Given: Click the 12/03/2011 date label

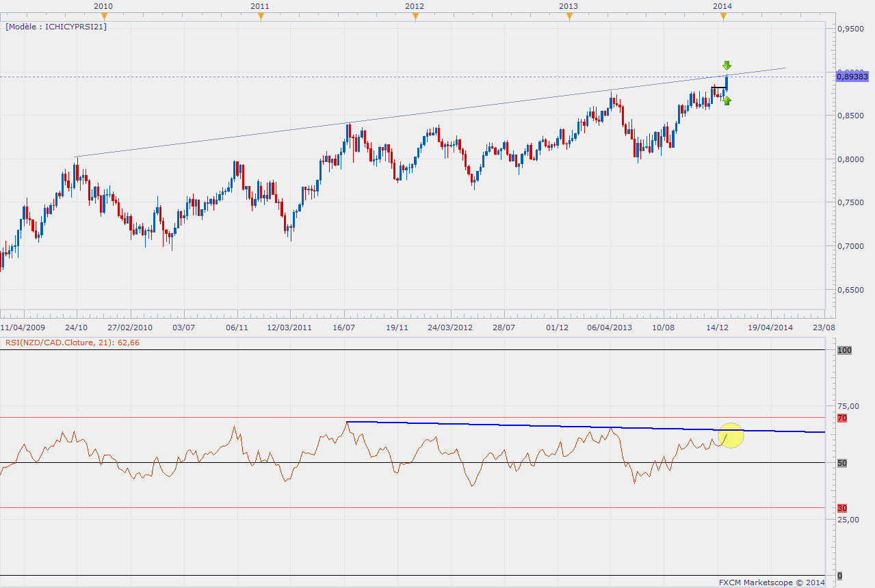Looking at the screenshot, I should pyautogui.click(x=289, y=328).
